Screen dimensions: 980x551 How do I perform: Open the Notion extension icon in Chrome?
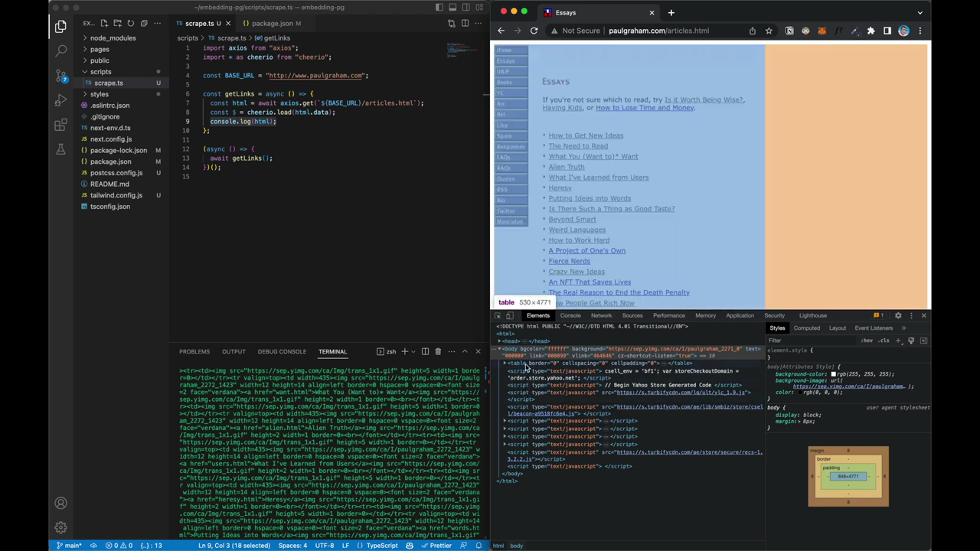click(789, 31)
